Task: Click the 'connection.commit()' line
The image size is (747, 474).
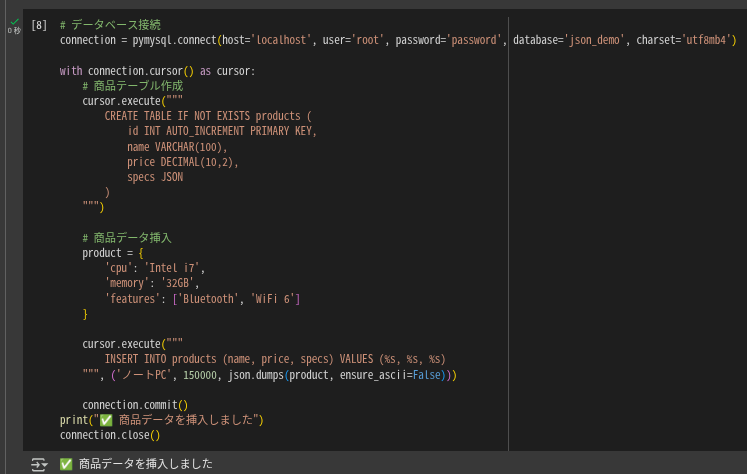Action: point(135,405)
